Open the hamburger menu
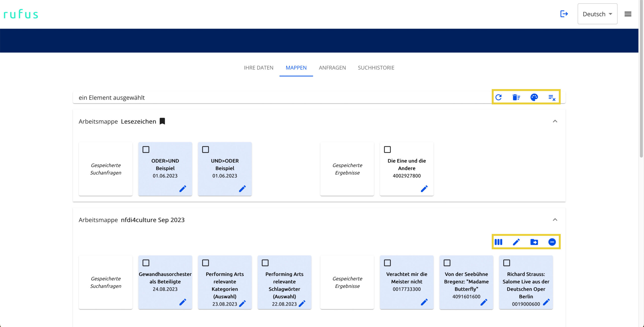This screenshot has height=327, width=644. click(628, 14)
